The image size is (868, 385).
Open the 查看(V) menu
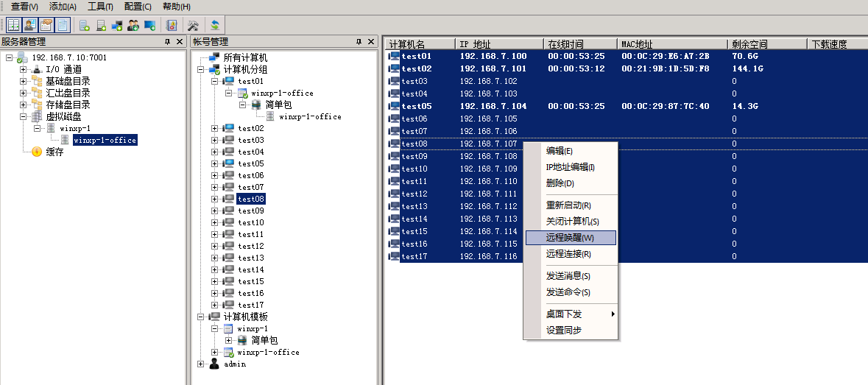point(24,7)
